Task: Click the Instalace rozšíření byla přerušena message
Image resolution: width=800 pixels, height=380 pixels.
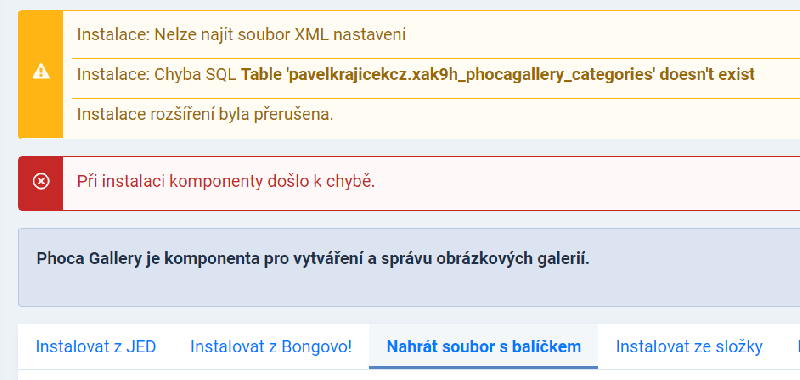Action: coord(205,114)
